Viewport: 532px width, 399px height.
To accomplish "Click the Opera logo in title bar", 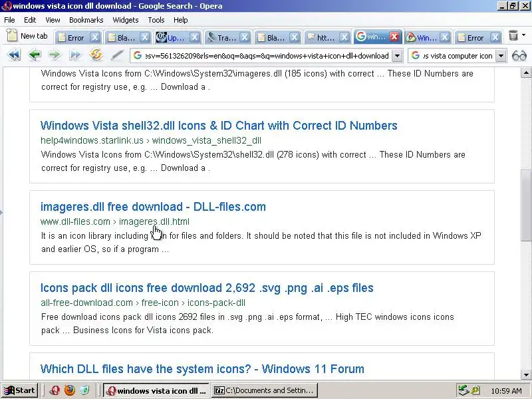I will 6,6.
